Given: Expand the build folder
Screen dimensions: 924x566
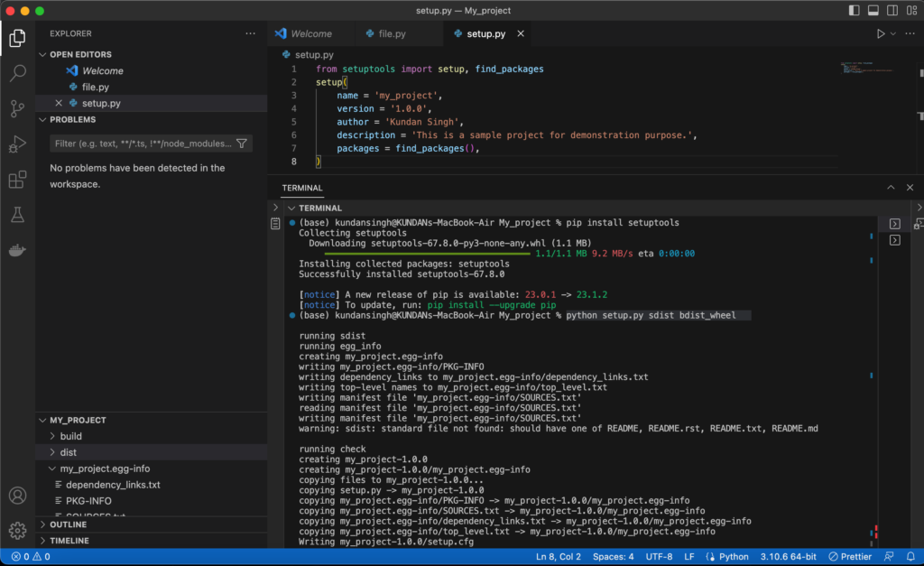Looking at the screenshot, I should click(x=70, y=436).
